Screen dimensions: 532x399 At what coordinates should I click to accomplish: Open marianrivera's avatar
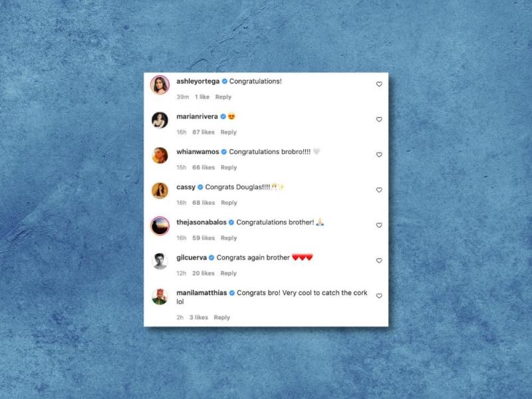(x=160, y=120)
